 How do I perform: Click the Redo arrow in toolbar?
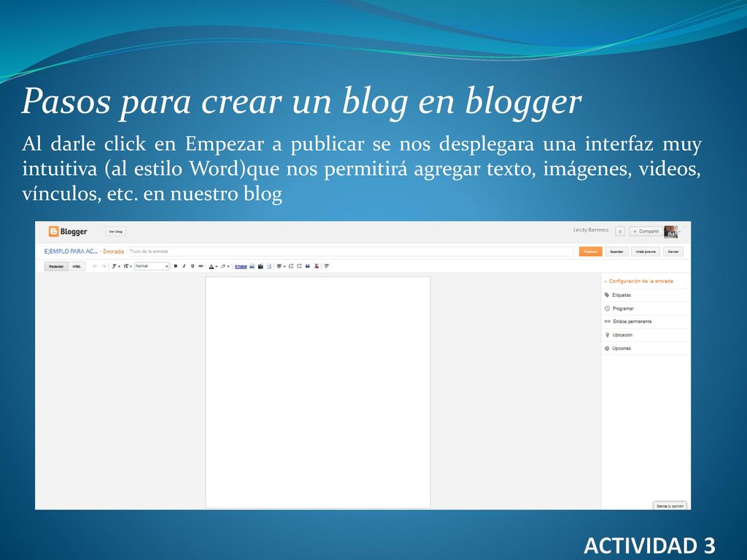click(x=104, y=266)
